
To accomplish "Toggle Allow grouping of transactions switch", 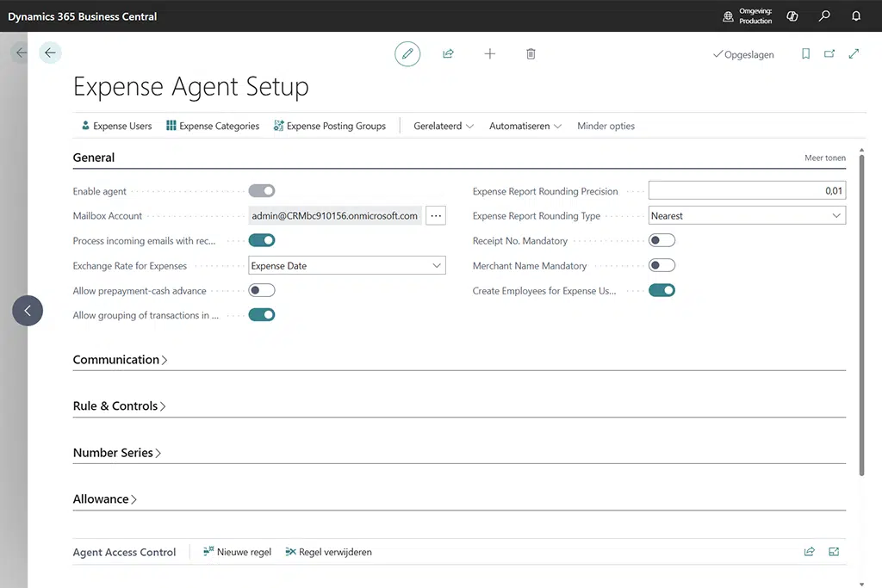I will (x=262, y=315).
